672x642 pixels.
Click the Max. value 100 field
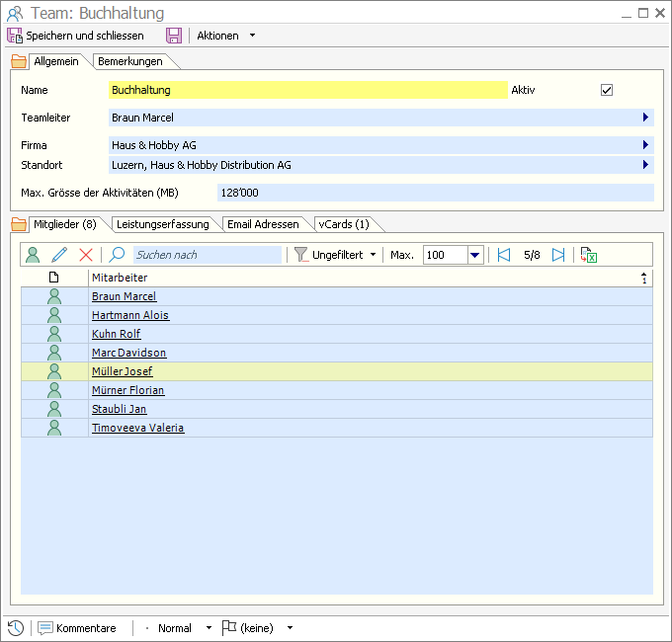446,255
